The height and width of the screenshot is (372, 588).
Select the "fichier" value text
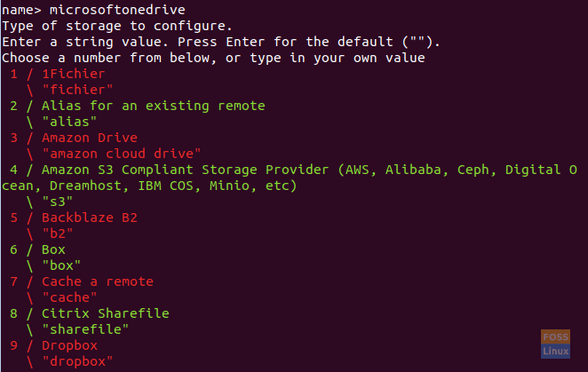point(77,90)
